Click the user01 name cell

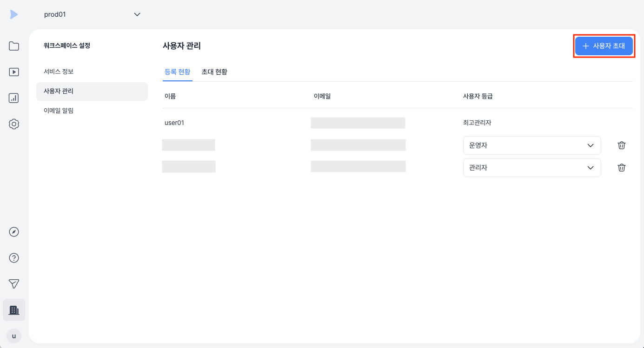[174, 123]
